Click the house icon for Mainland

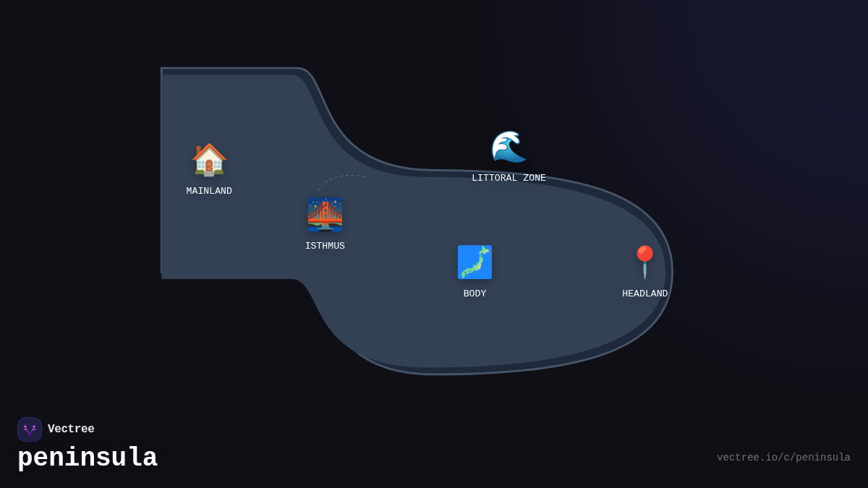(x=209, y=160)
